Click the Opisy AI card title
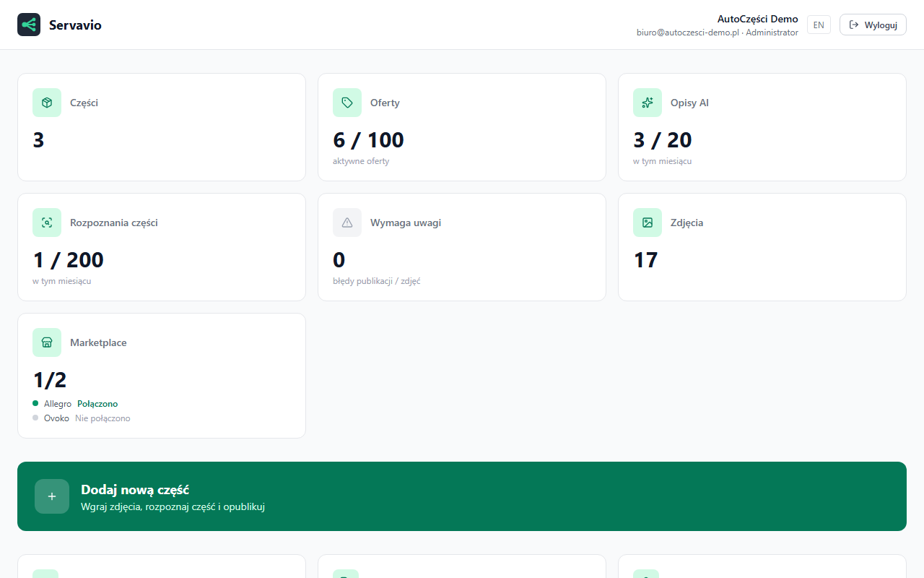924x578 pixels. 689,103
